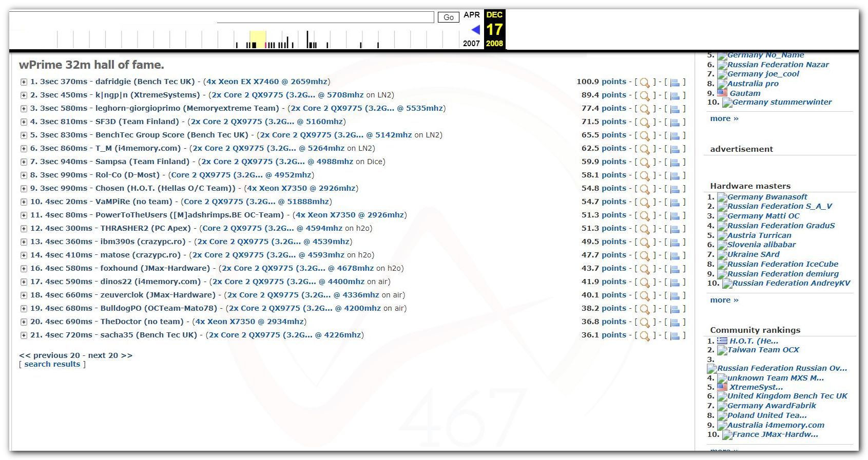Viewport: 868px width, 460px height.
Task: Open screenshot icon for Rol-Co entry
Action: 675,176
